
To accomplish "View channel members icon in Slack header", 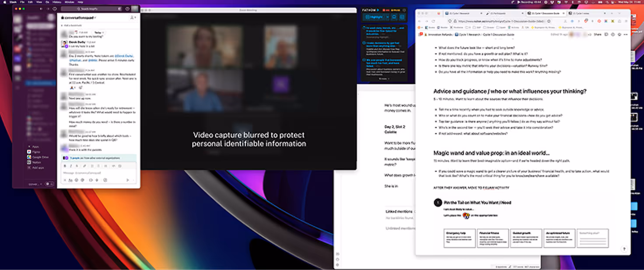I will coord(133,18).
